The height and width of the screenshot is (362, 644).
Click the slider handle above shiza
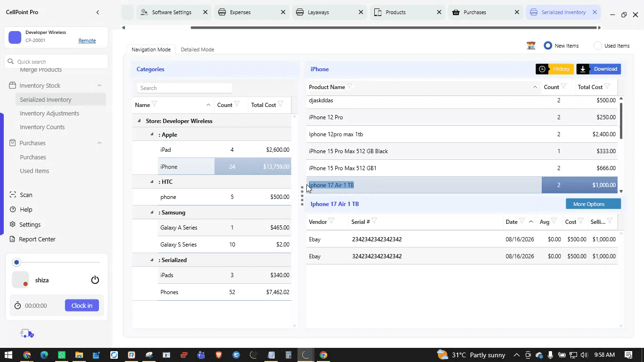tap(17, 262)
